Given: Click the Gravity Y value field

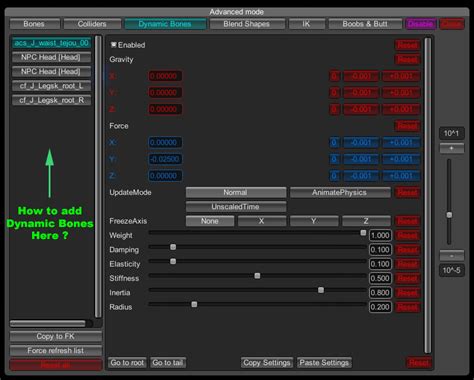Looking at the screenshot, I should 165,92.
